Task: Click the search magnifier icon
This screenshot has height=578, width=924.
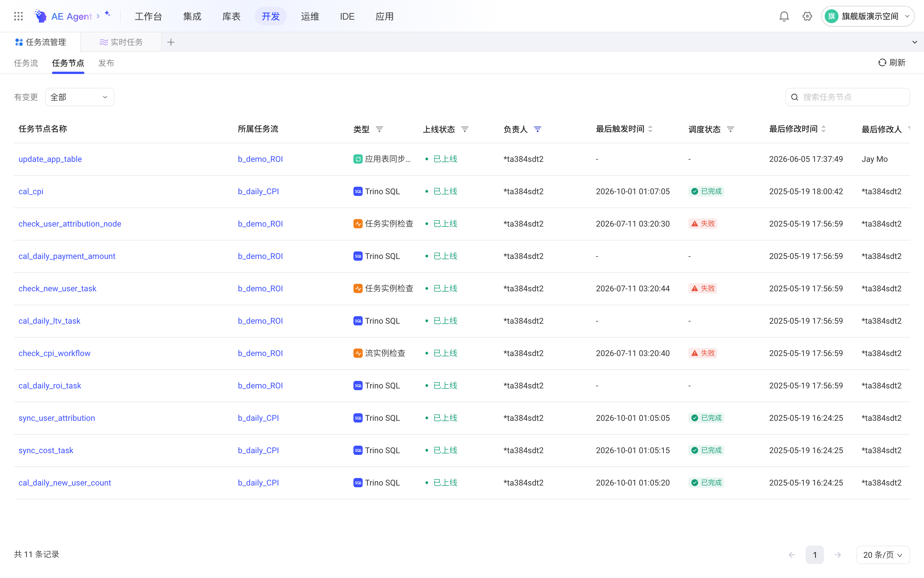Action: 795,97
